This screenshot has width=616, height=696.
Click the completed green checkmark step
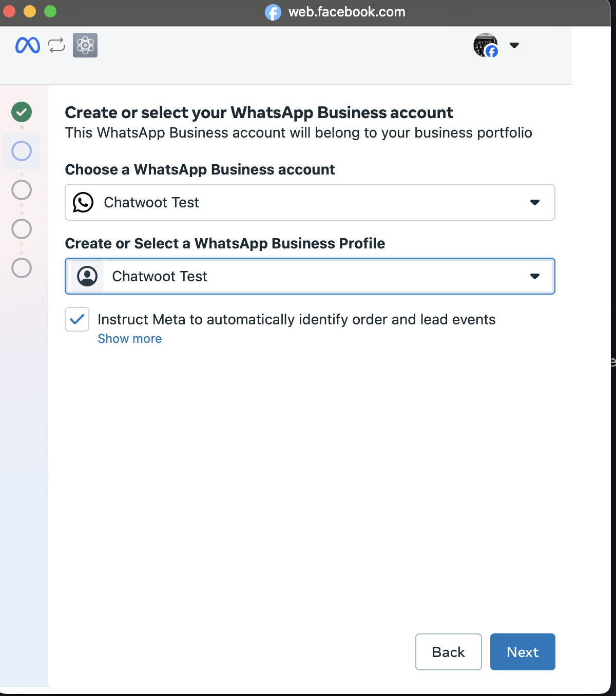22,112
